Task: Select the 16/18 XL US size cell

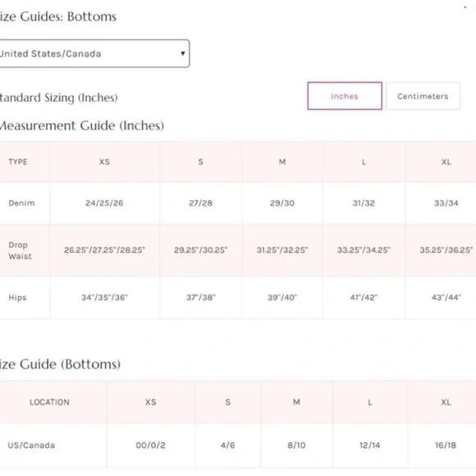Action: pyautogui.click(x=446, y=446)
